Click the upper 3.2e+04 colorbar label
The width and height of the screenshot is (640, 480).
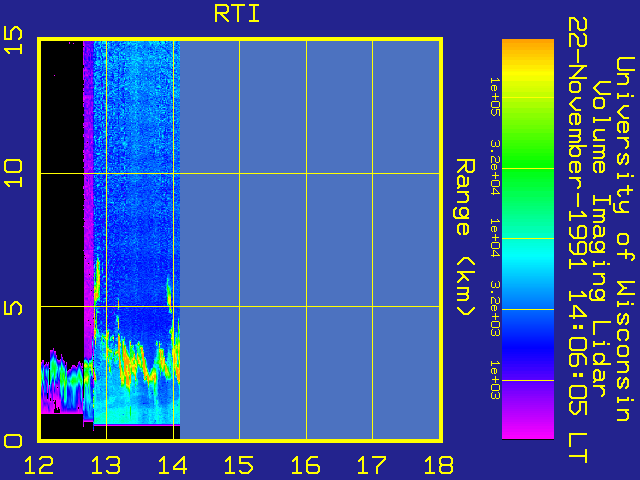point(494,167)
